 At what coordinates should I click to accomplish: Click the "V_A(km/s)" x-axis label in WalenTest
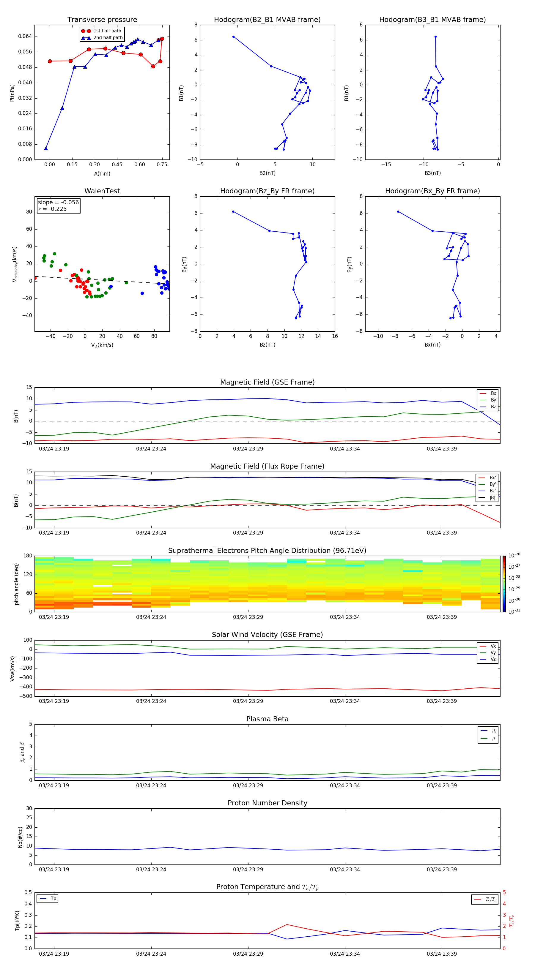coord(102,345)
